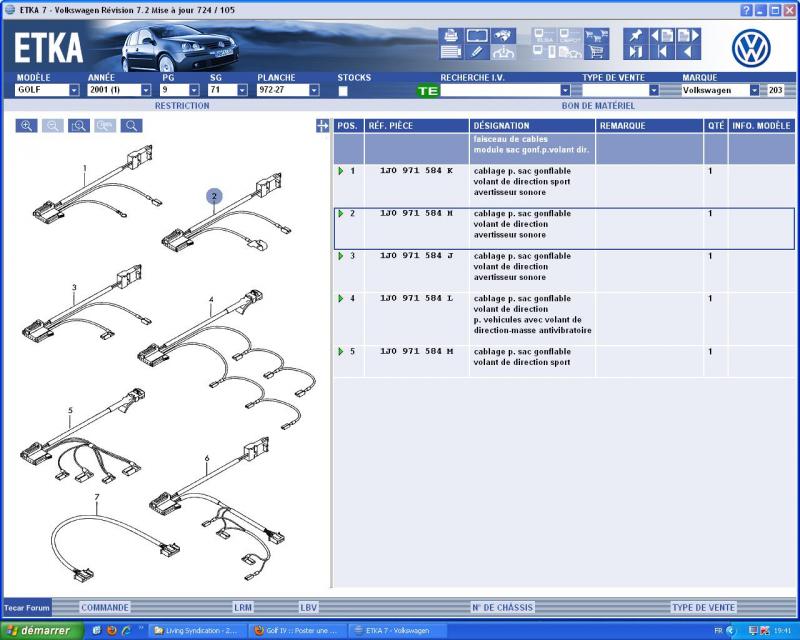The image size is (800, 640).
Task: Open the pencil edit tool
Action: pos(477,52)
